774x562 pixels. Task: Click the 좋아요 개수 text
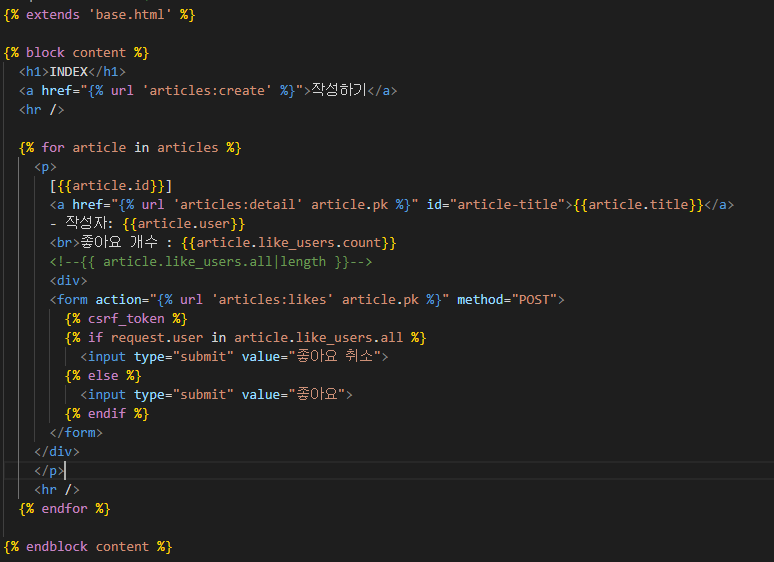pos(119,242)
